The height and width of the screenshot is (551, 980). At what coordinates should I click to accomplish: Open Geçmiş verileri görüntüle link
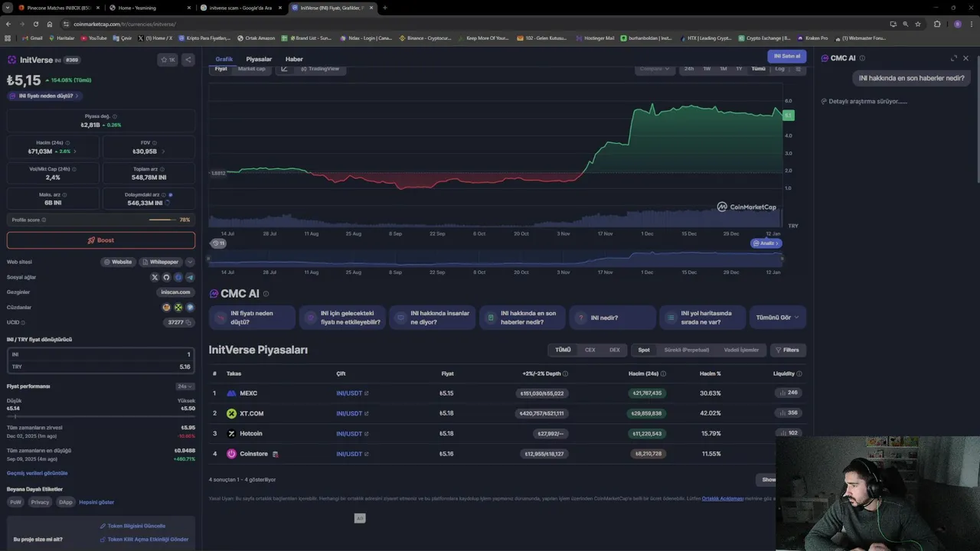click(x=37, y=473)
